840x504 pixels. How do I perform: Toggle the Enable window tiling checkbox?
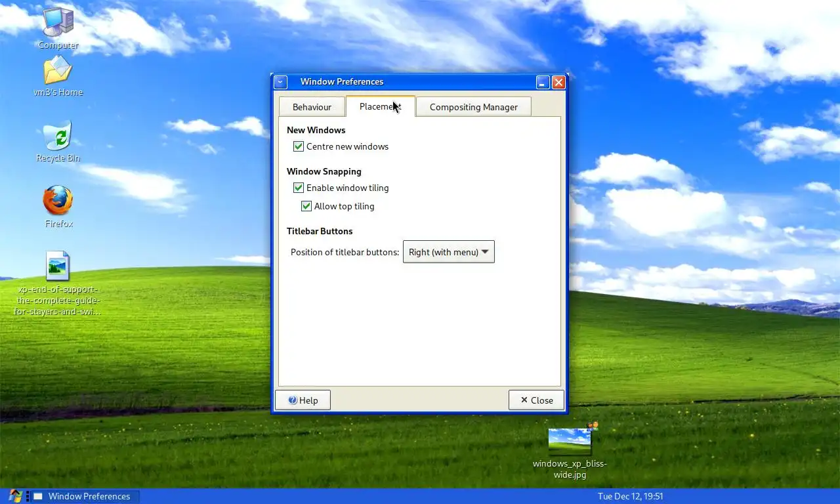point(299,188)
